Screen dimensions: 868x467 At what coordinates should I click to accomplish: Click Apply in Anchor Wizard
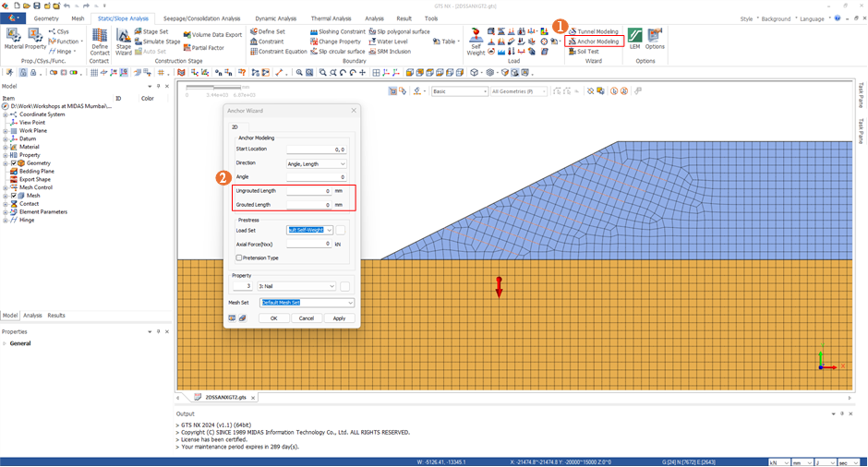pyautogui.click(x=339, y=318)
